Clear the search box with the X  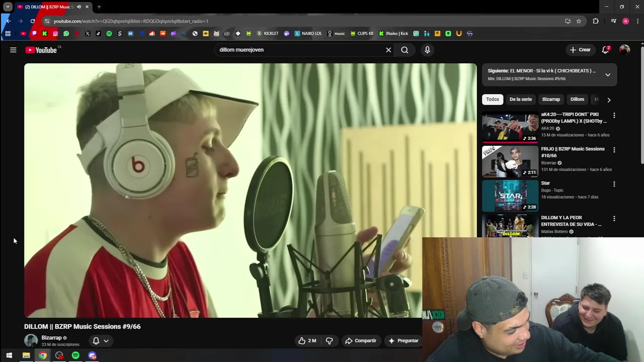coord(388,50)
